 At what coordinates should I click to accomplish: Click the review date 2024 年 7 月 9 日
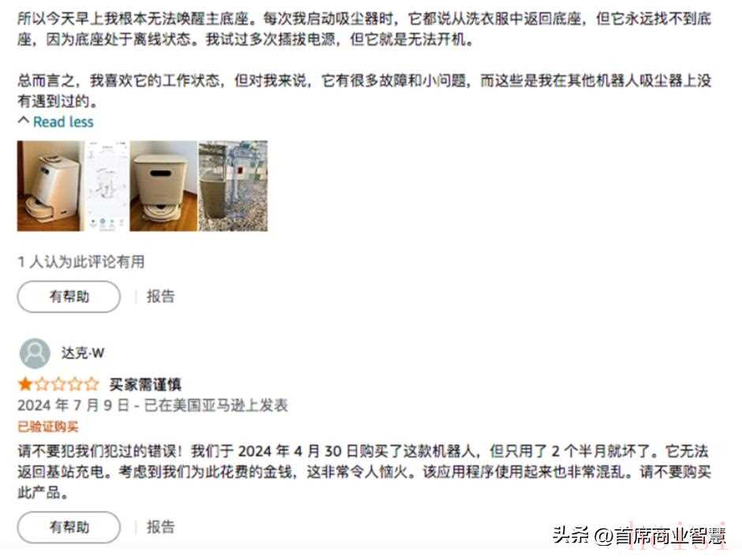pos(73,405)
